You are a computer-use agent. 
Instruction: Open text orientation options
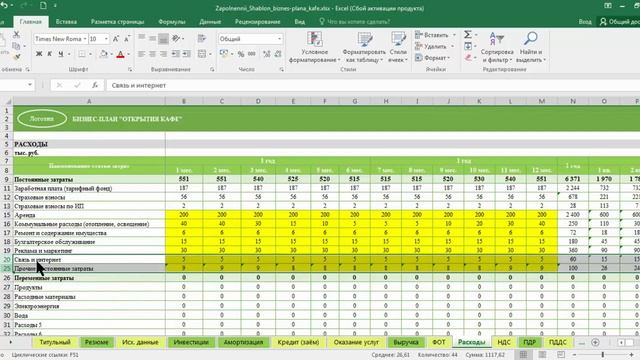coord(177,38)
